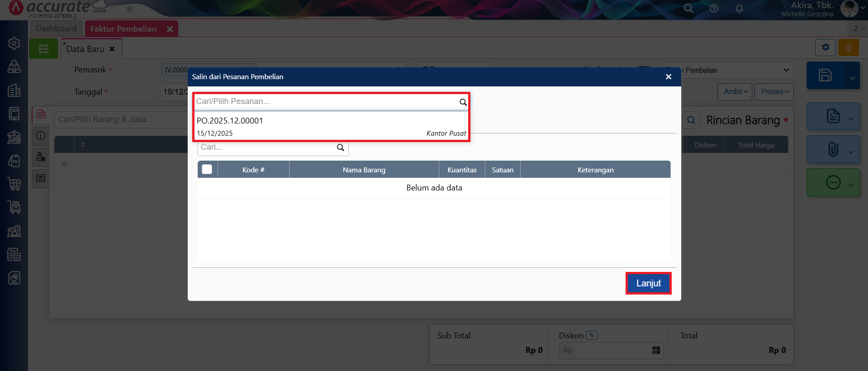Screen dimensions: 868x371
Task: Click the Cari item filter field
Action: pyautogui.click(x=268, y=147)
